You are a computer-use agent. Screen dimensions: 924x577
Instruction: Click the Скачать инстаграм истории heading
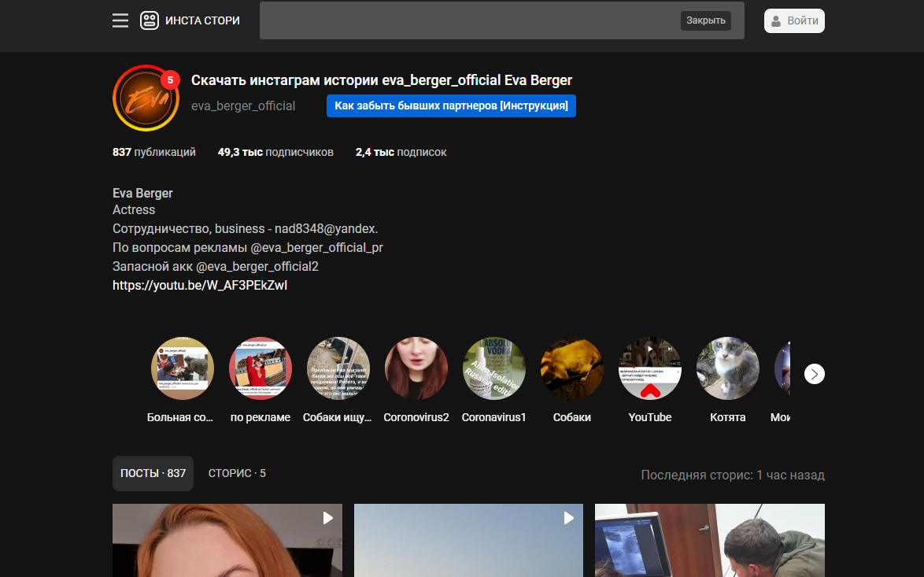(x=381, y=80)
